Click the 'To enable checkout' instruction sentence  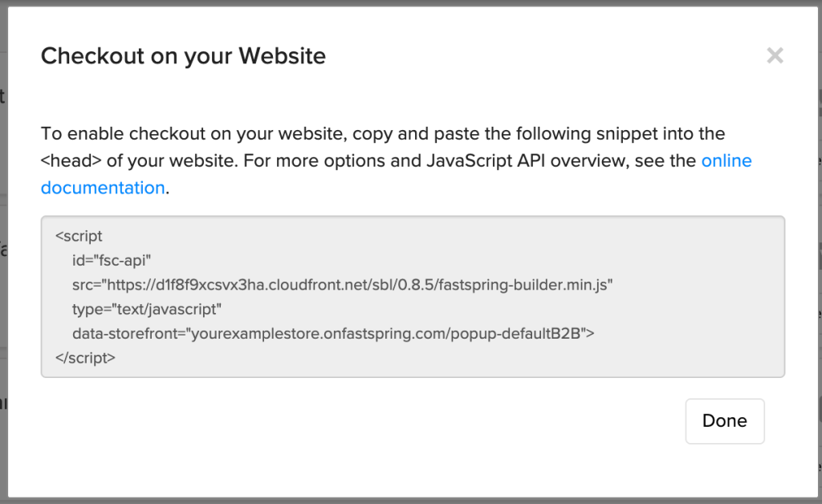pos(383,133)
